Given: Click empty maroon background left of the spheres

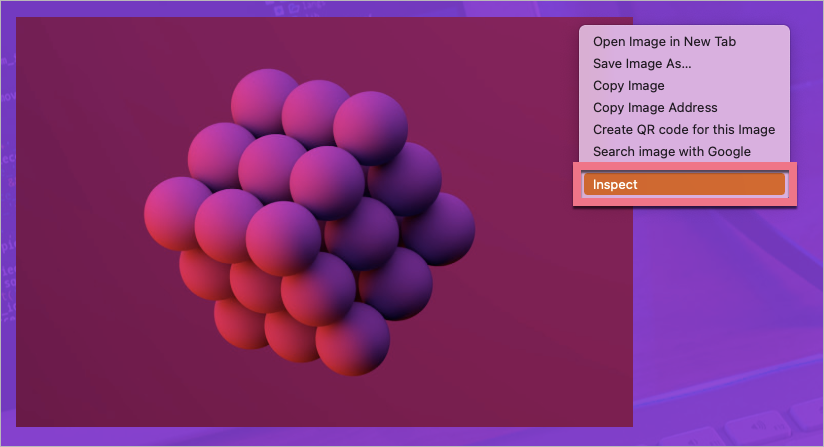Looking at the screenshot, I should point(80,220).
